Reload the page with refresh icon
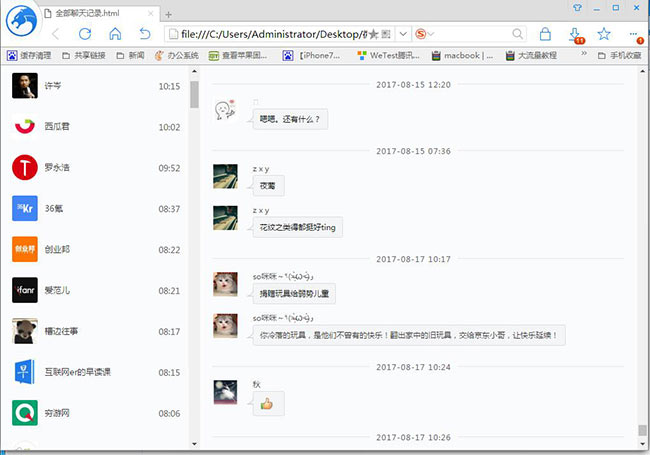Image resolution: width=650 pixels, height=455 pixels. [x=85, y=34]
